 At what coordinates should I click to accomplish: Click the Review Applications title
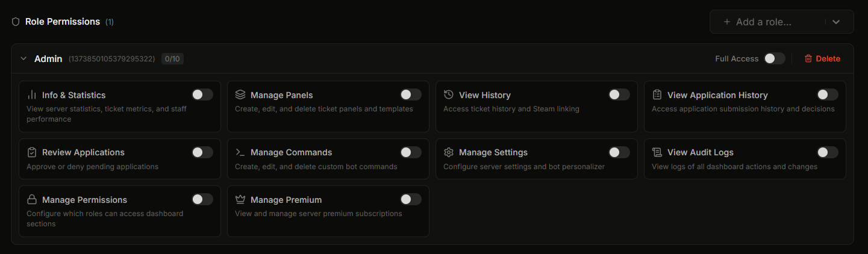pyautogui.click(x=83, y=152)
